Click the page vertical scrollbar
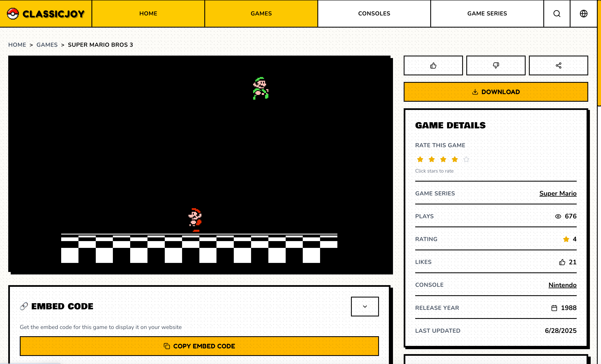This screenshot has height=364, width=601. point(599,53)
